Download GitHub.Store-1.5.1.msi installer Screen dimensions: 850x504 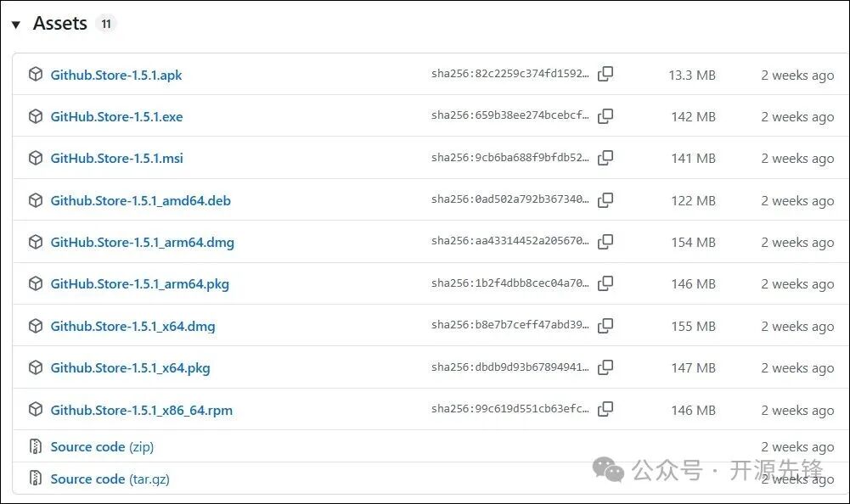116,158
